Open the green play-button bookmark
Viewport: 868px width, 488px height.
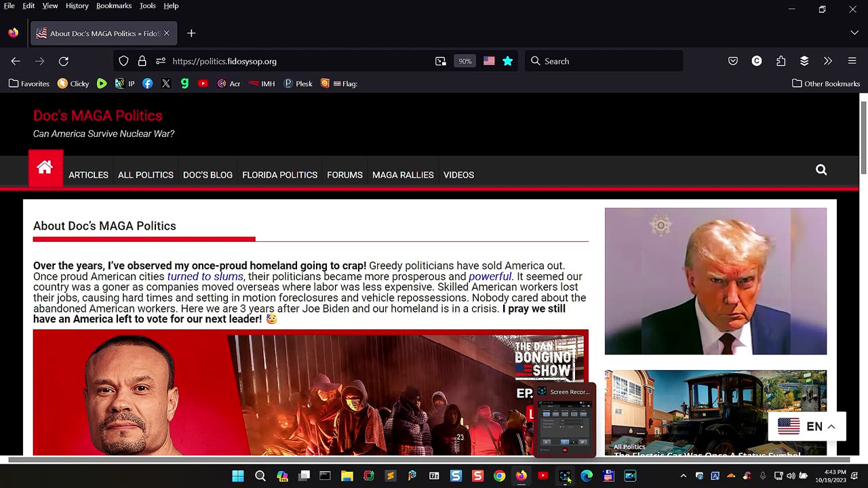pos(102,83)
